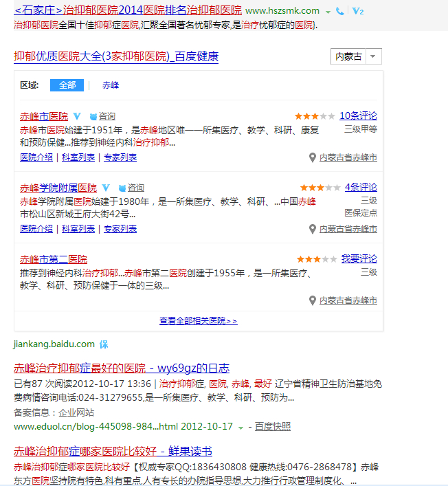Click the arrow button of 内蒙古 selector

373,56
